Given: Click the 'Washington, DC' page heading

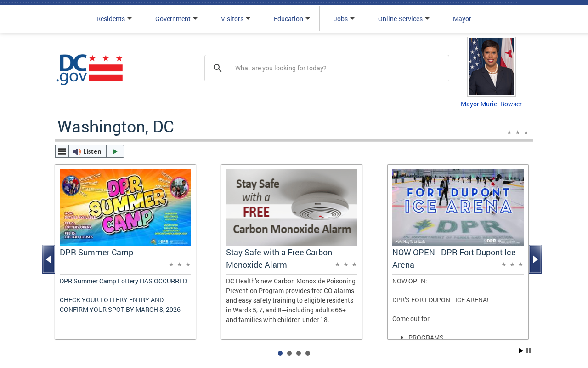Looking at the screenshot, I should [116, 126].
